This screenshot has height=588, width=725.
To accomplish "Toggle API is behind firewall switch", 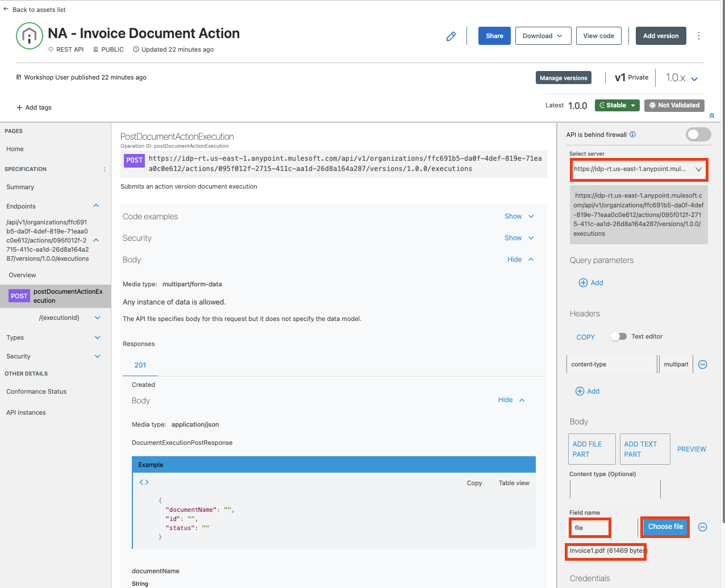I will (698, 135).
